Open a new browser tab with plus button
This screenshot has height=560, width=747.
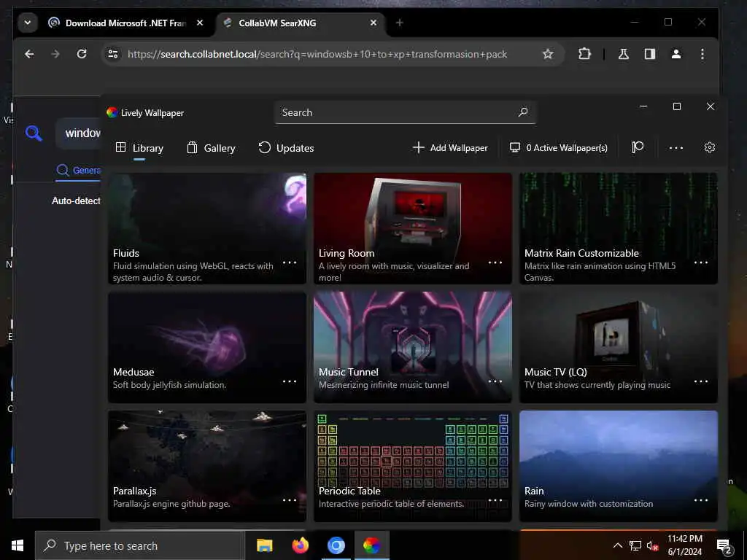coord(400,23)
